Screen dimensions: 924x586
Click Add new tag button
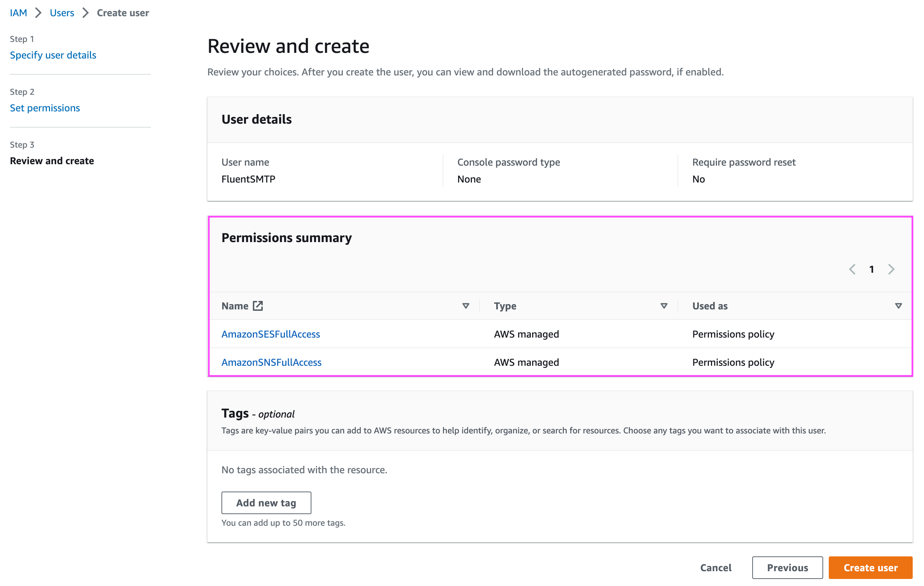click(266, 503)
